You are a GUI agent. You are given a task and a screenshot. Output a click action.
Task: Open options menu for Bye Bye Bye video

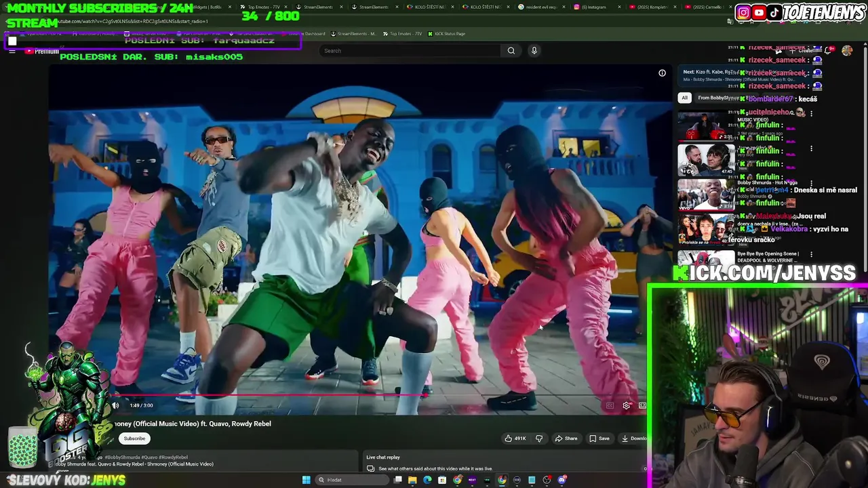pyautogui.click(x=811, y=255)
